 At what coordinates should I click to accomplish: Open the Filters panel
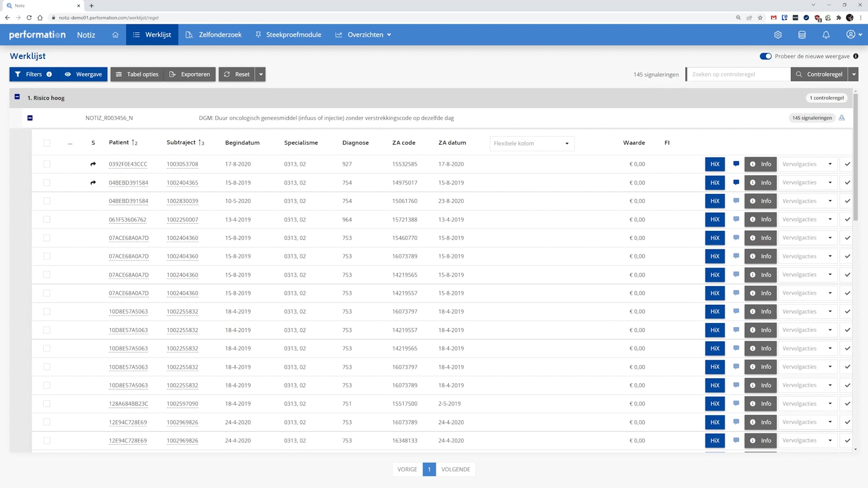[34, 74]
